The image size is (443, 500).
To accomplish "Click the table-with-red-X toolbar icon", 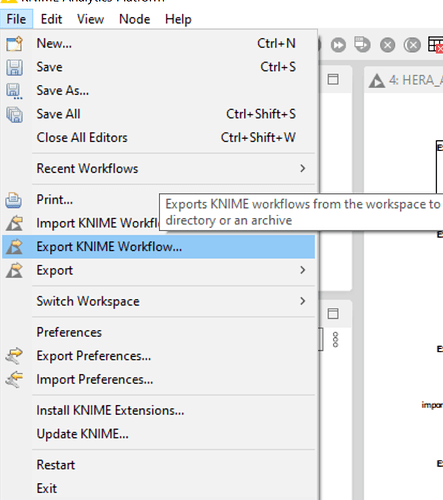I will (x=435, y=44).
